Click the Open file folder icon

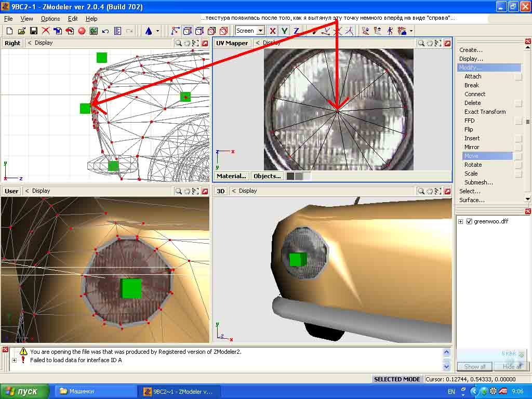click(21, 31)
